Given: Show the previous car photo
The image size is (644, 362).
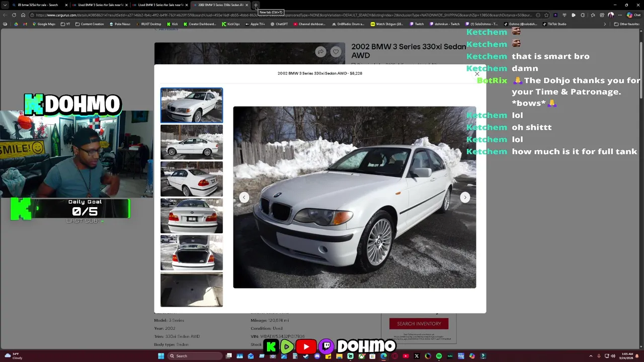Looking at the screenshot, I should point(244,197).
